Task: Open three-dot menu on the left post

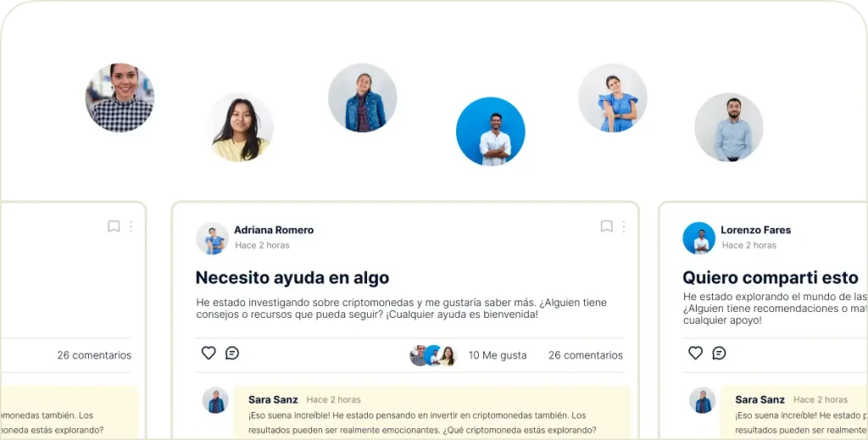Action: tap(131, 226)
